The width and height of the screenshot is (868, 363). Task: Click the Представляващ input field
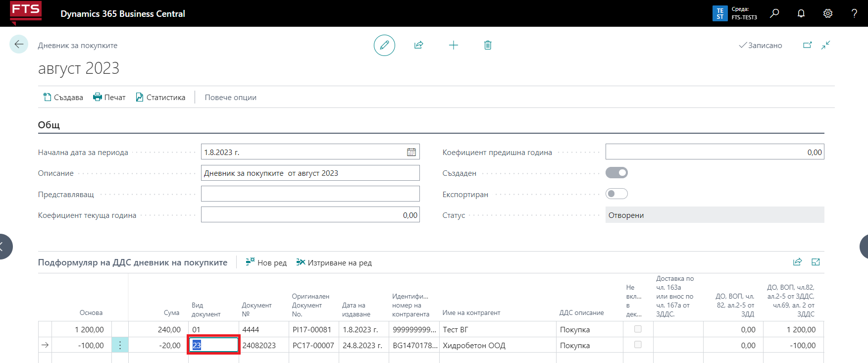(x=310, y=194)
